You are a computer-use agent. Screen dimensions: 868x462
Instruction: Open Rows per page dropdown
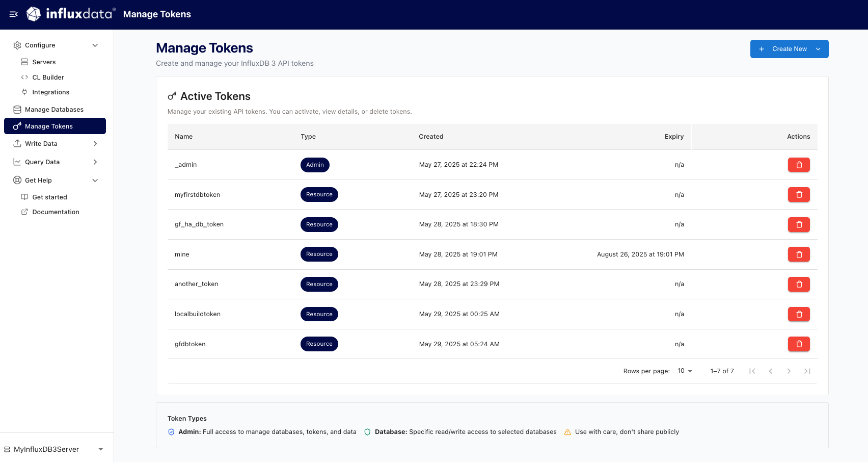(685, 371)
